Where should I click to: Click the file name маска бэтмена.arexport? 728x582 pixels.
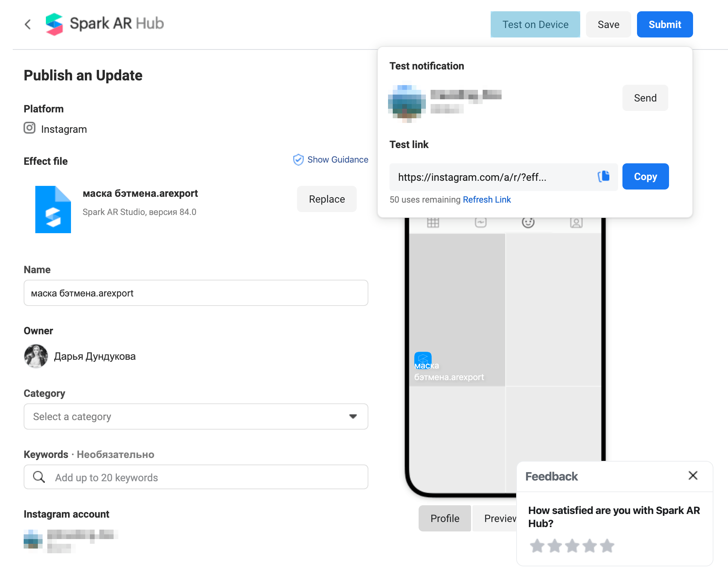[140, 193]
